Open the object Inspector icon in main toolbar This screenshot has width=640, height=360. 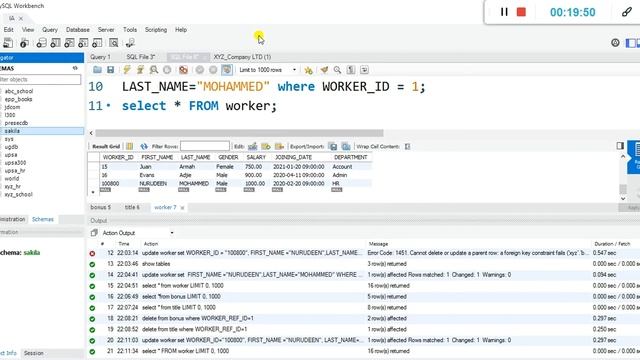tap(24, 43)
